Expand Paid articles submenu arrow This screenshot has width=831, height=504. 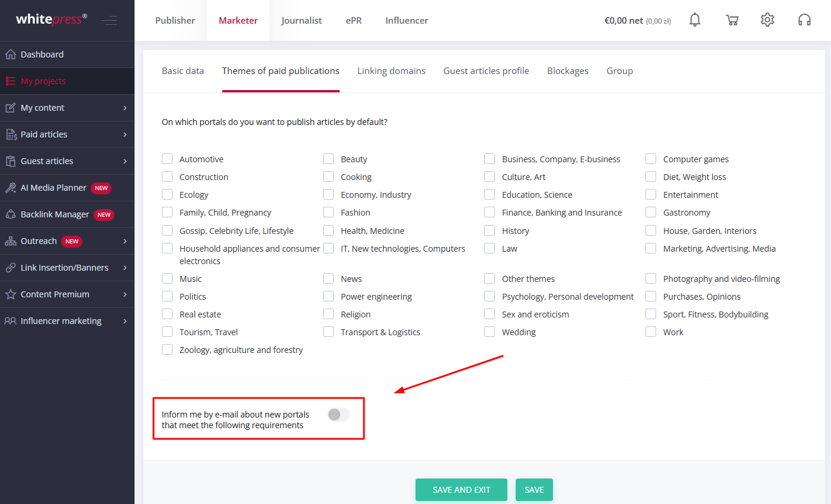(x=125, y=134)
